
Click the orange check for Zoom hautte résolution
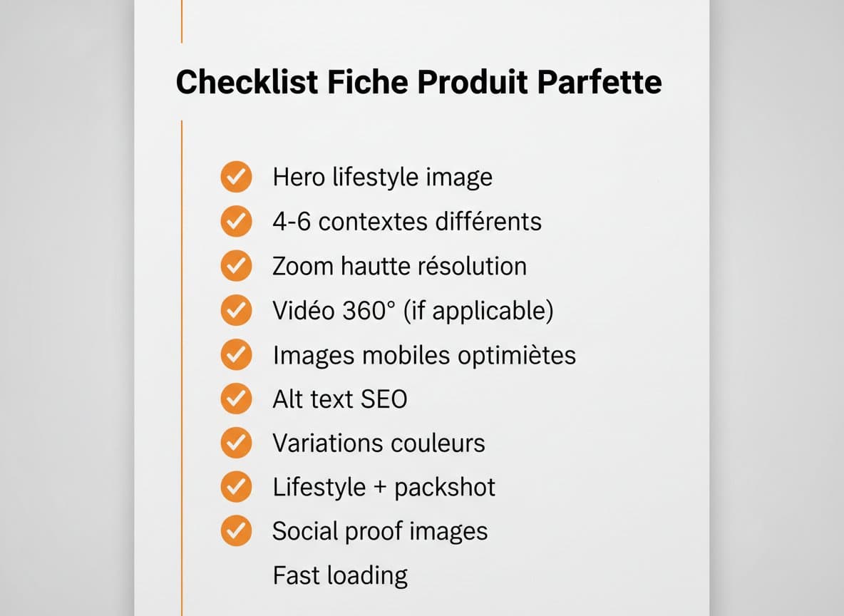point(236,266)
